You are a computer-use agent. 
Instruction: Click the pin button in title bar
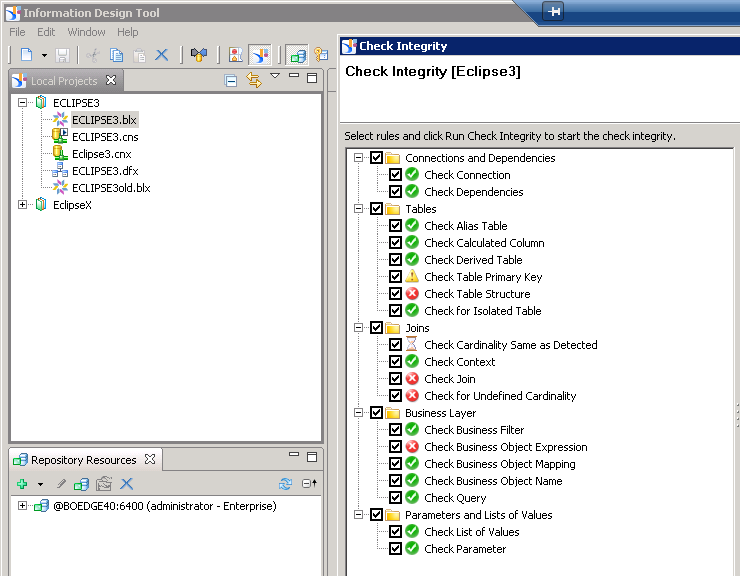coord(553,11)
